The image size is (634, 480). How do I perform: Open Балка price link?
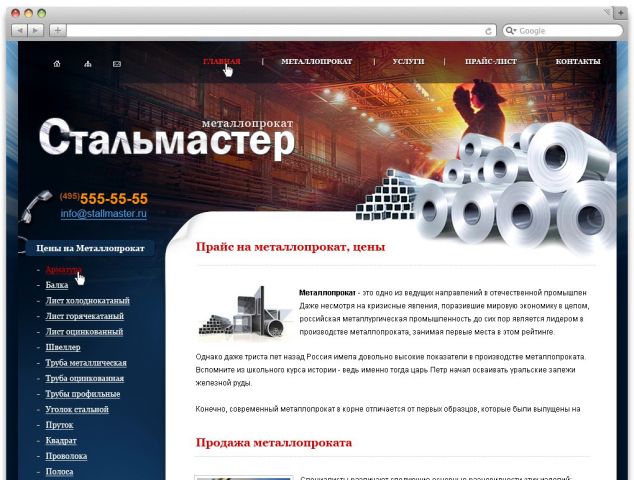(x=57, y=285)
